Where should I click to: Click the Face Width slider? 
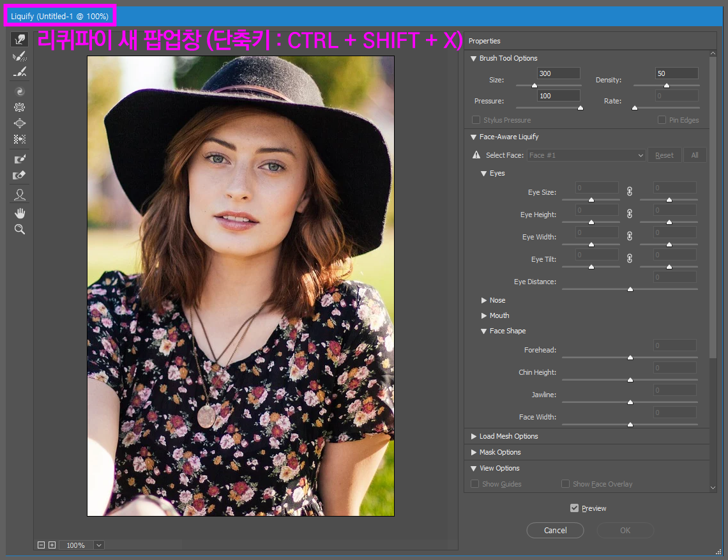pos(630,425)
